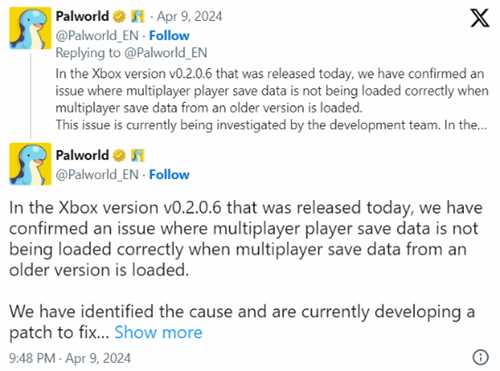Click gold verified badge on top tweet
This screenshot has width=500, height=371.
119,16
